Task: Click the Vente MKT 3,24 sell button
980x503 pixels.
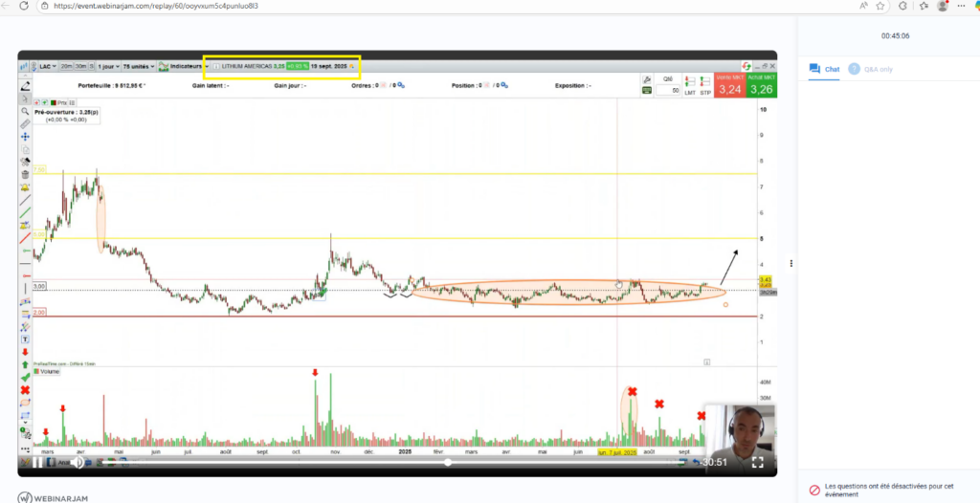Action: 730,86
